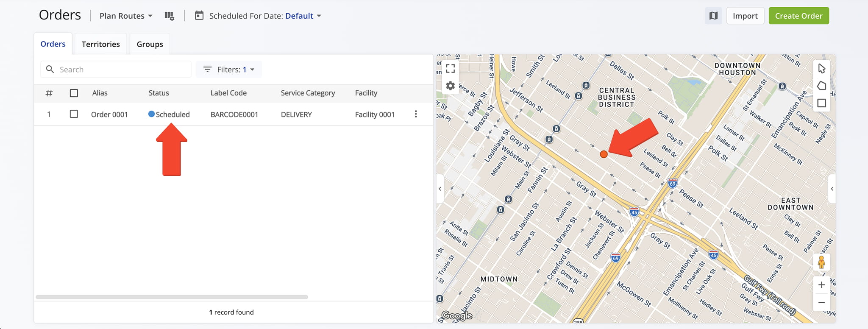
Task: Click the MIDTOWN map label
Action: coord(499,279)
